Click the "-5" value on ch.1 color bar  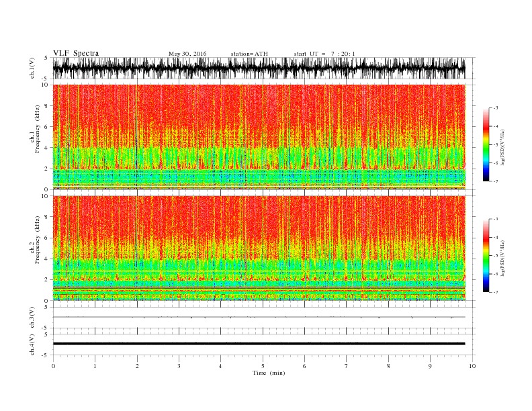point(496,144)
